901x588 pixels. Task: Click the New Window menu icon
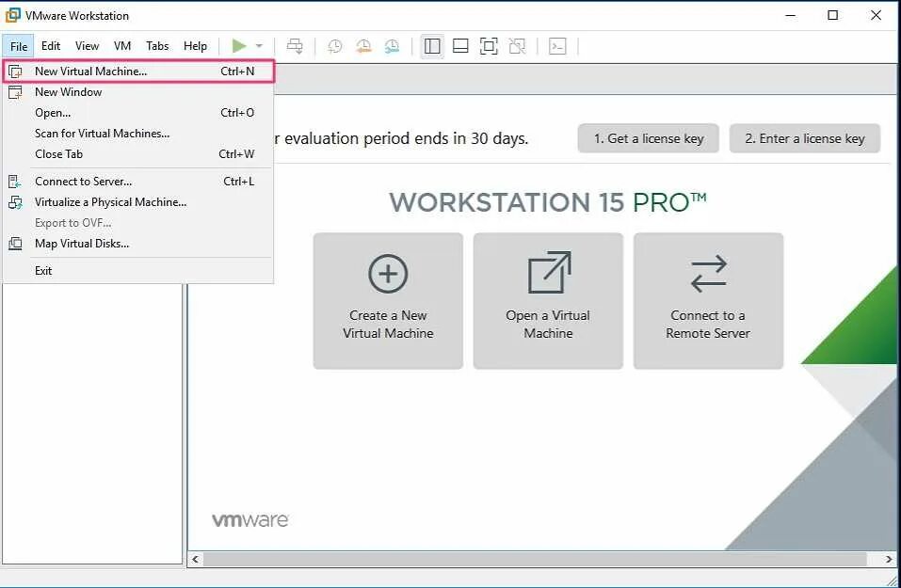[x=15, y=92]
